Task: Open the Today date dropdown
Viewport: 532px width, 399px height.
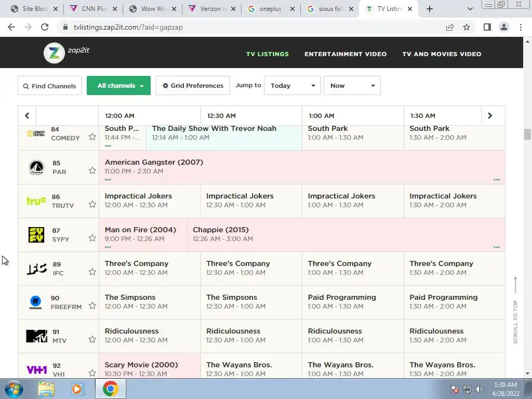Action: [x=292, y=86]
